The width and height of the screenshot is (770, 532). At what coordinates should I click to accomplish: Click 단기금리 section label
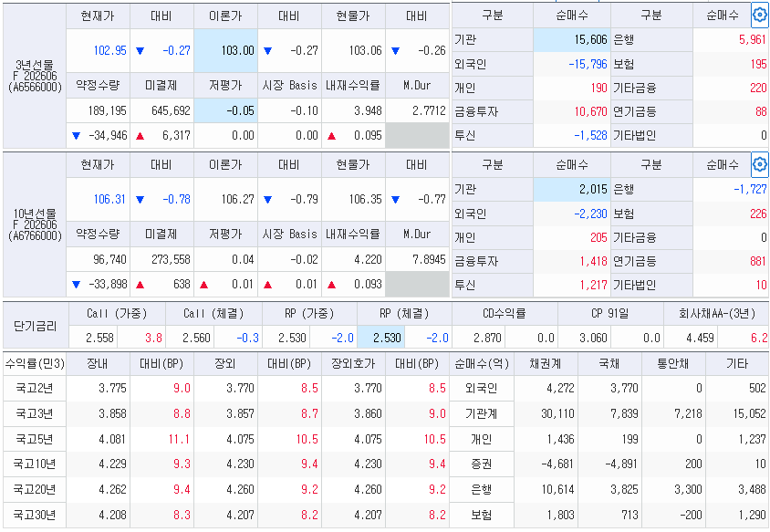click(36, 326)
